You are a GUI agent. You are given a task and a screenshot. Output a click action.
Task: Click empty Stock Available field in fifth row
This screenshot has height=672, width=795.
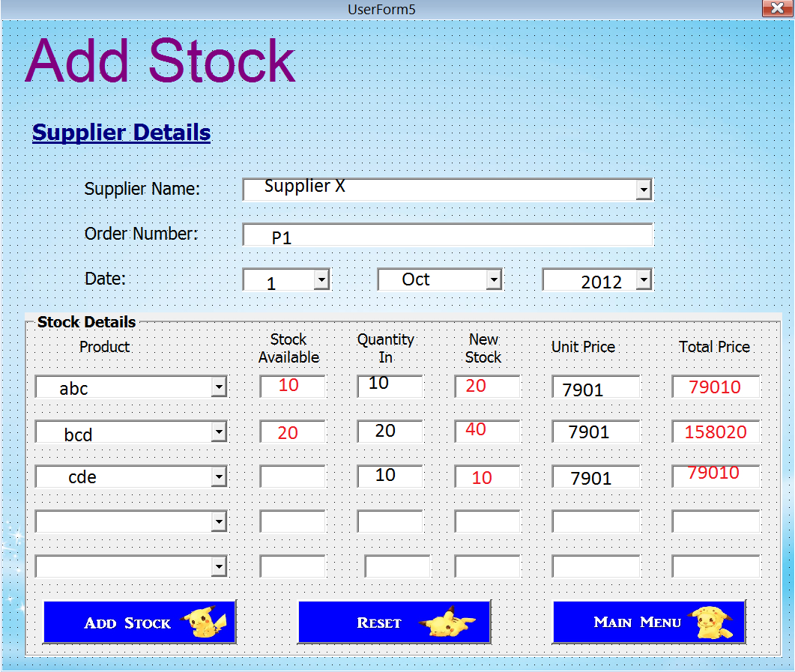[x=292, y=566]
